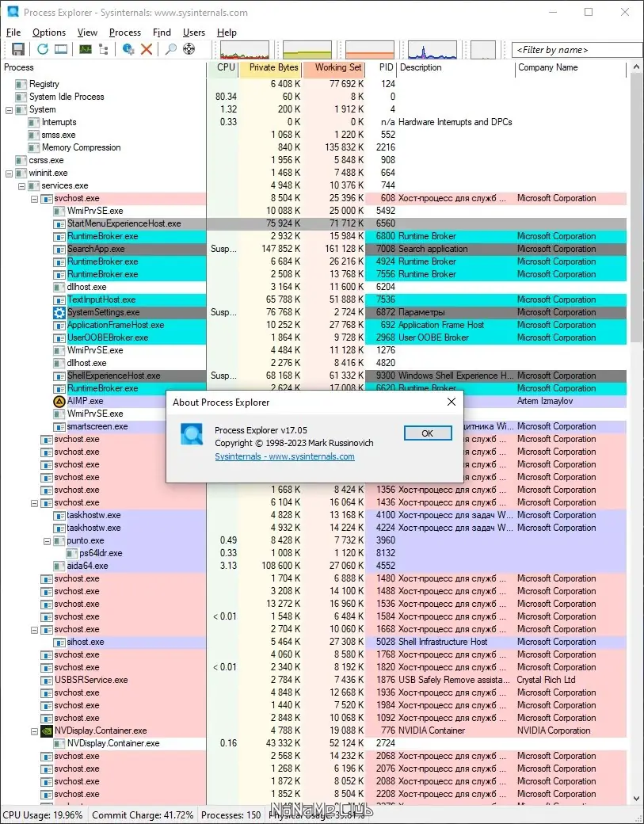Click the SearchApp.exe process icon
The height and width of the screenshot is (824, 644).
[59, 249]
